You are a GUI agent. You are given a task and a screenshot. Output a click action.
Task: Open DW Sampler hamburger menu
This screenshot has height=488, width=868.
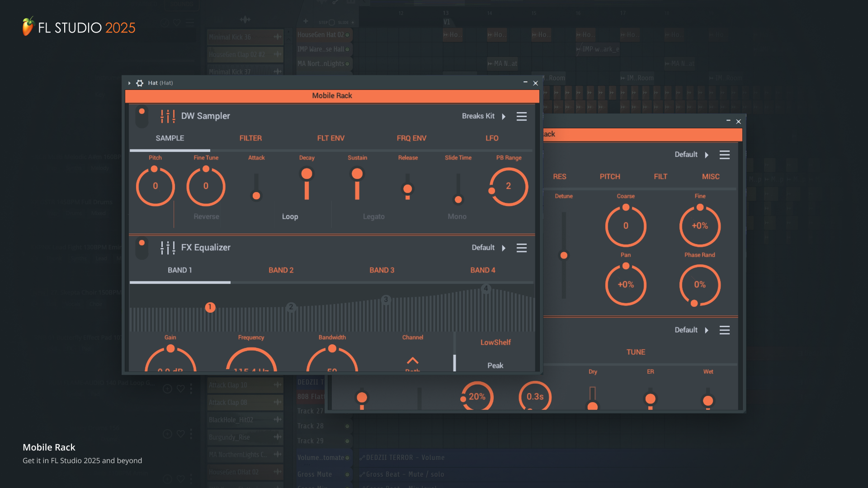click(521, 117)
